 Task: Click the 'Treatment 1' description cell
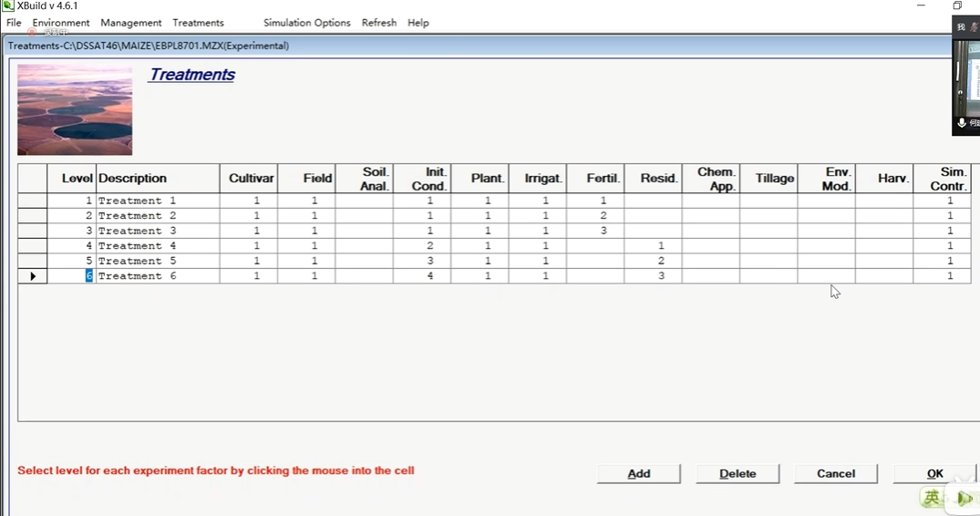158,201
